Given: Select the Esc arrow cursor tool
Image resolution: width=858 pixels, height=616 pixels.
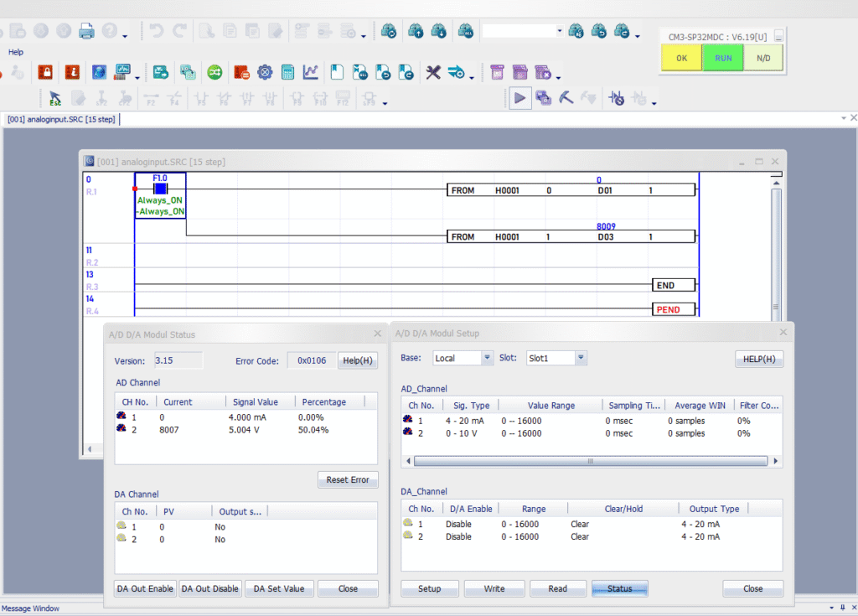Looking at the screenshot, I should coord(54,99).
